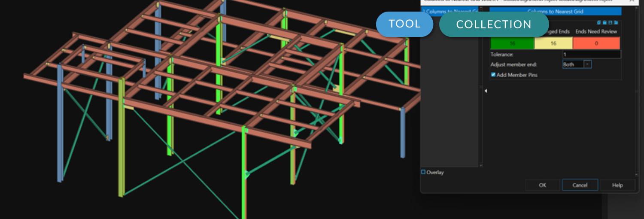The height and width of the screenshot is (219, 644).
Task: Click the blue Columns to Nearest Grid header
Action: [555, 12]
